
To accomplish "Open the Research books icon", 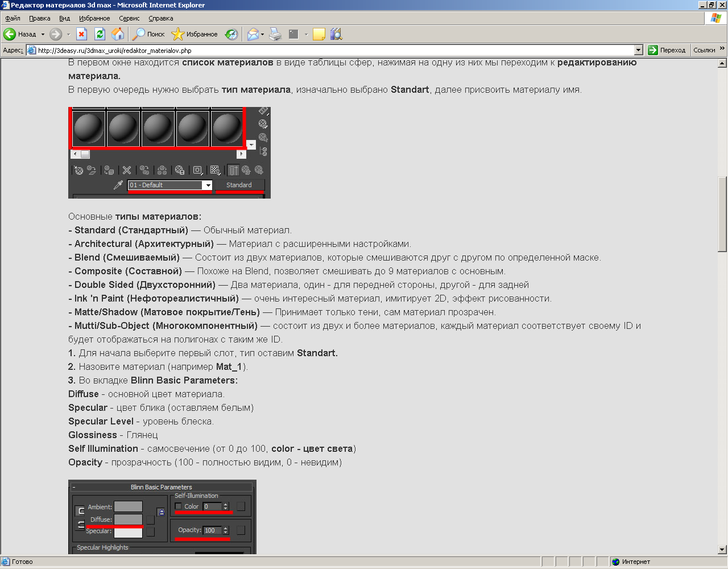I will coord(336,34).
